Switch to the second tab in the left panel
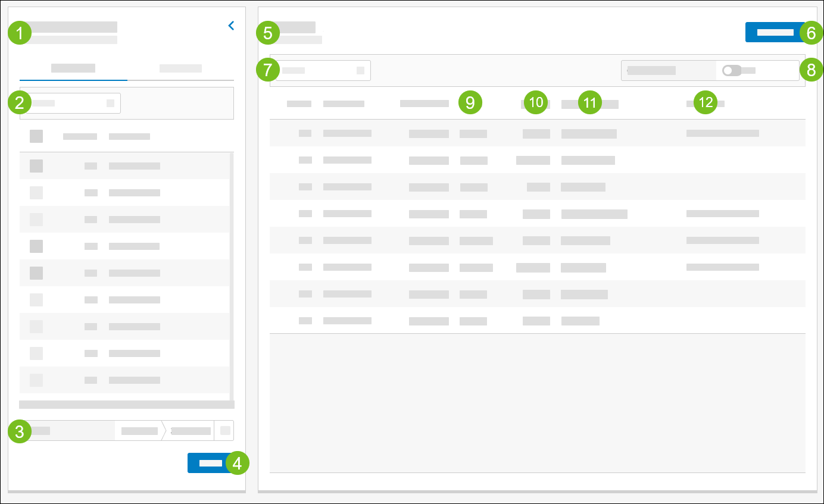 pyautogui.click(x=180, y=68)
